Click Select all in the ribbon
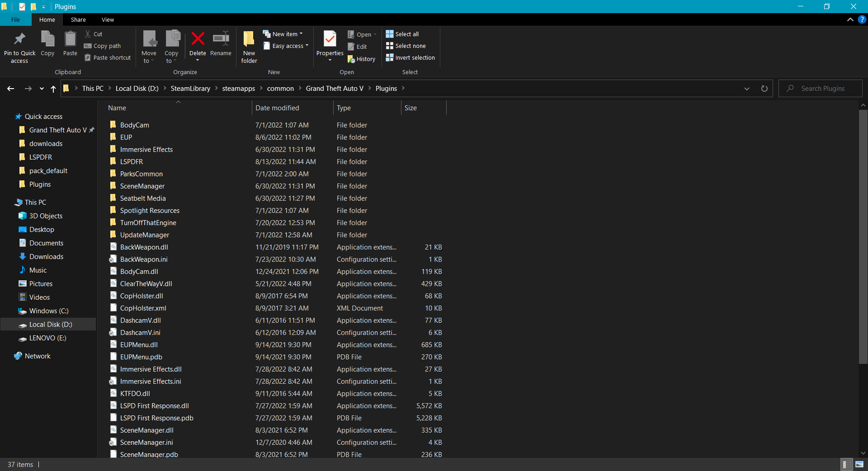This screenshot has height=471, width=868. (x=402, y=34)
